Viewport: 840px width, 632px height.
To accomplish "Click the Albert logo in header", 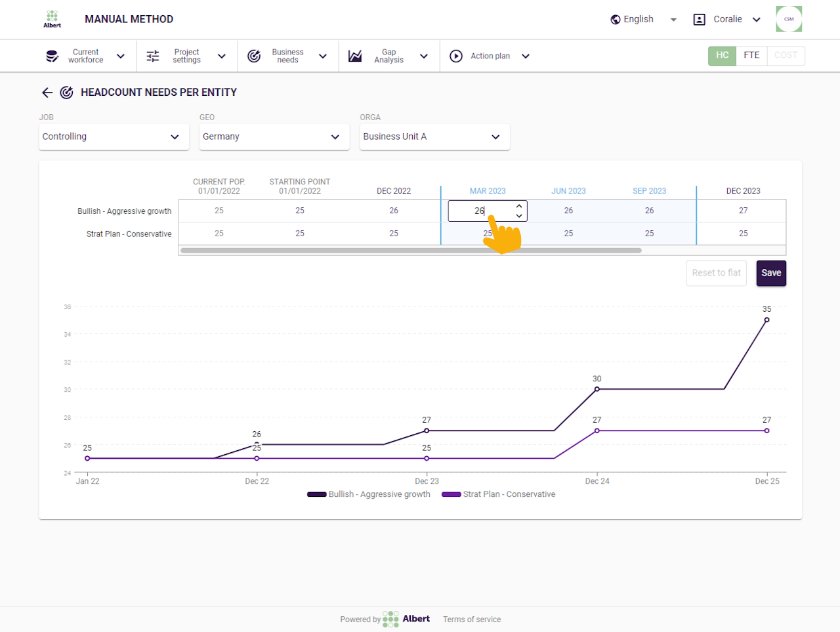I will (52, 19).
